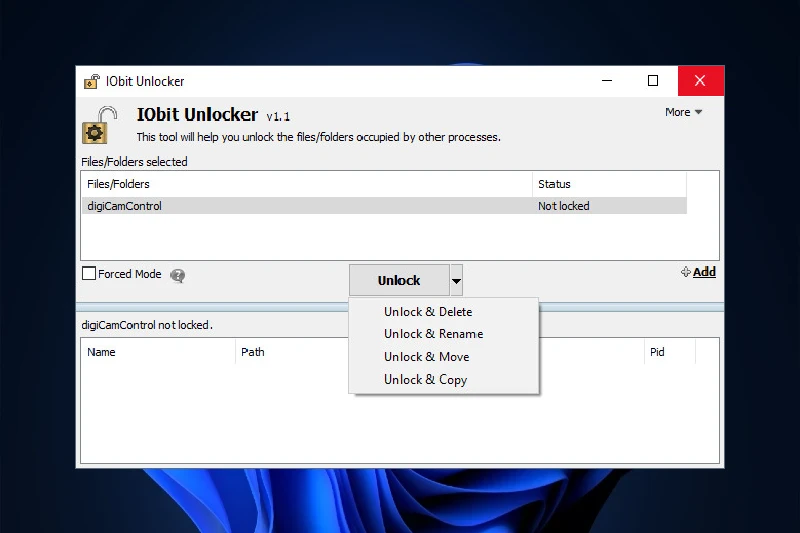
Task: Close the IObit Unlocker window
Action: [x=700, y=81]
